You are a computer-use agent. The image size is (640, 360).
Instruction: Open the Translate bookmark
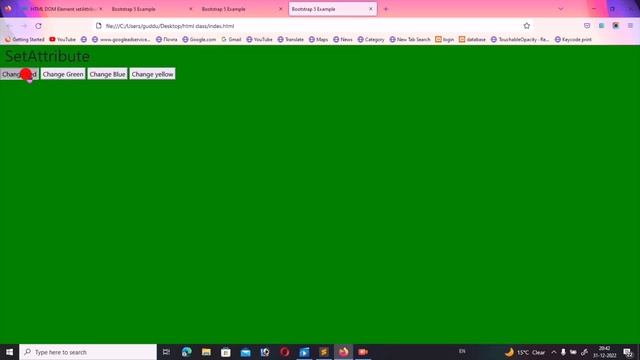(291, 40)
